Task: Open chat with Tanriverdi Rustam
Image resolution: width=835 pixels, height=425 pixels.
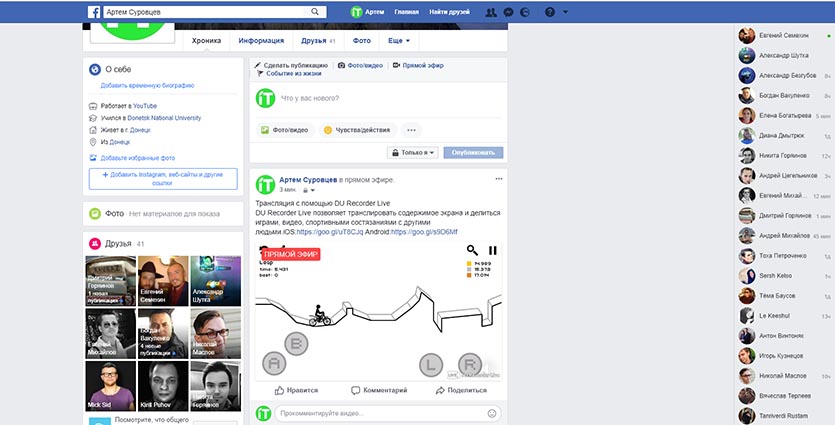Action: (784, 415)
